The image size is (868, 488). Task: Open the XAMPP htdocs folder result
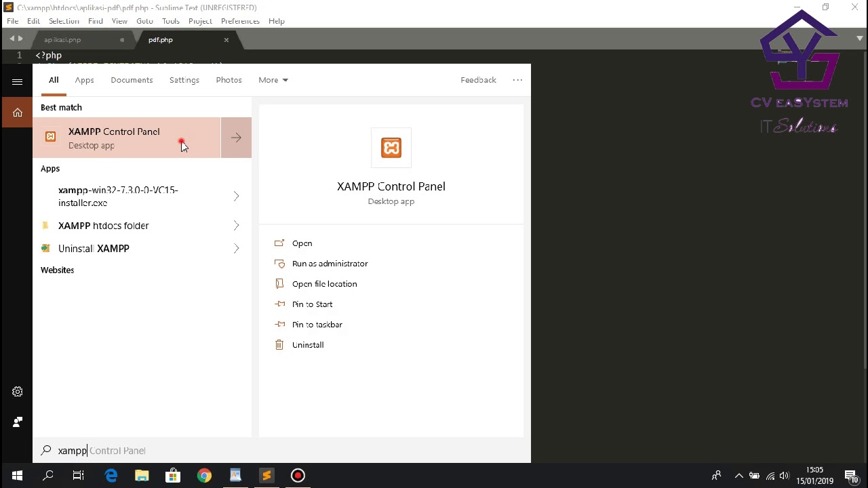pyautogui.click(x=127, y=226)
